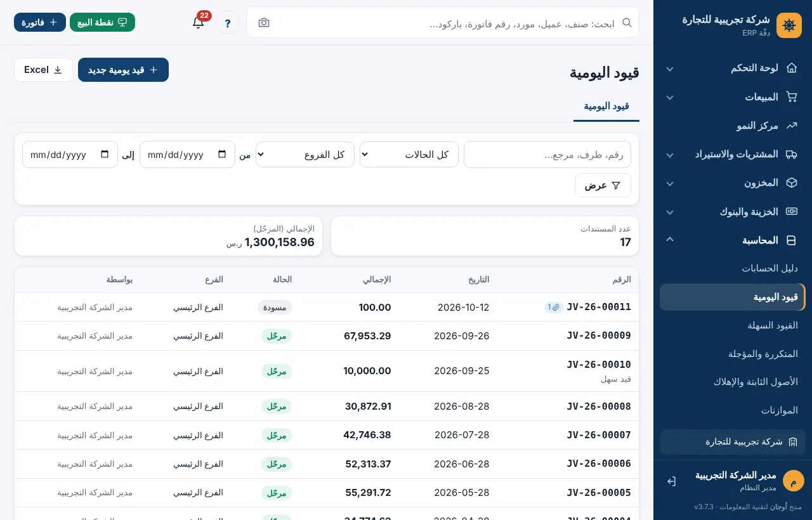This screenshot has height=520, width=812.
Task: Click the attachment badge on JV-26-00011
Action: pyautogui.click(x=553, y=307)
